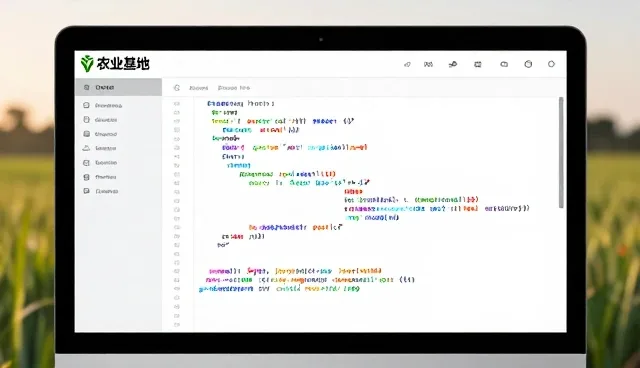This screenshot has height=368, width=640.
Task: Click the ticket-shaped icon in the header
Action: tap(478, 64)
